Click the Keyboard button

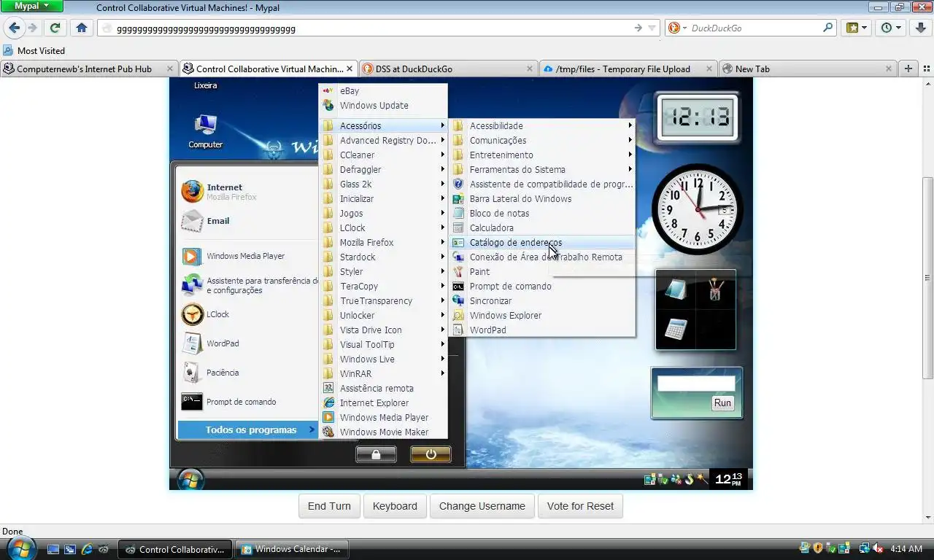pos(395,506)
